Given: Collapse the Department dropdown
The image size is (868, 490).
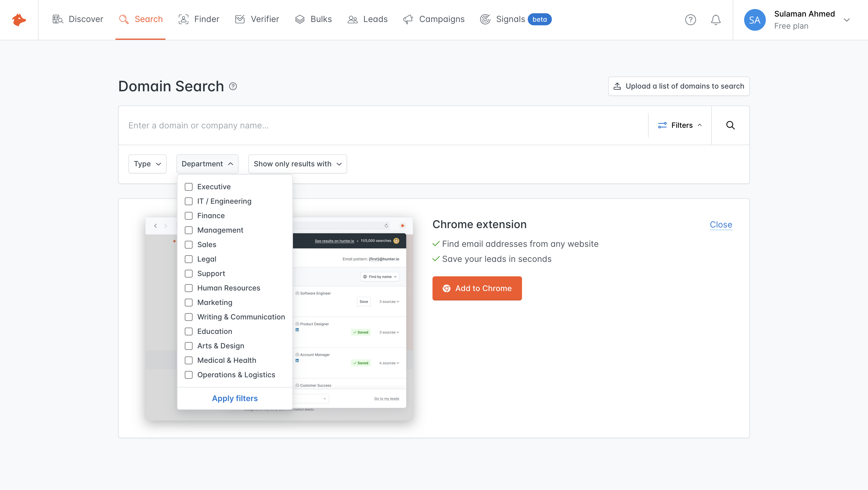Looking at the screenshot, I should pyautogui.click(x=207, y=164).
